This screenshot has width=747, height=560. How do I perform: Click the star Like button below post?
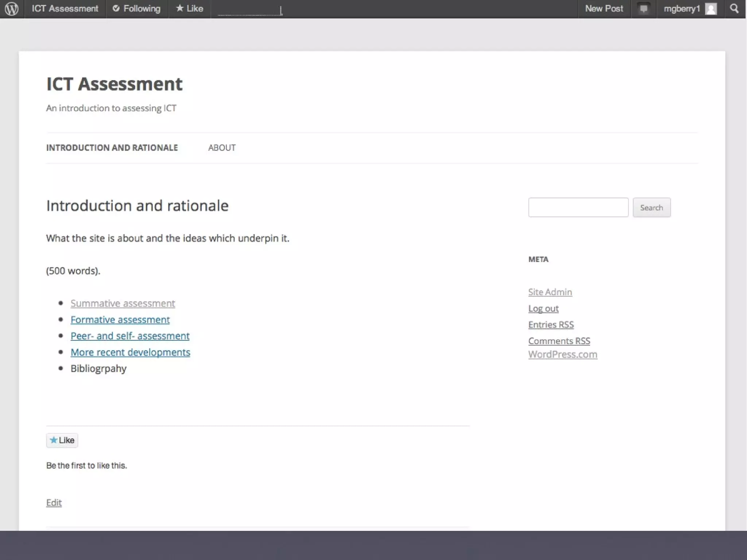[x=62, y=440]
